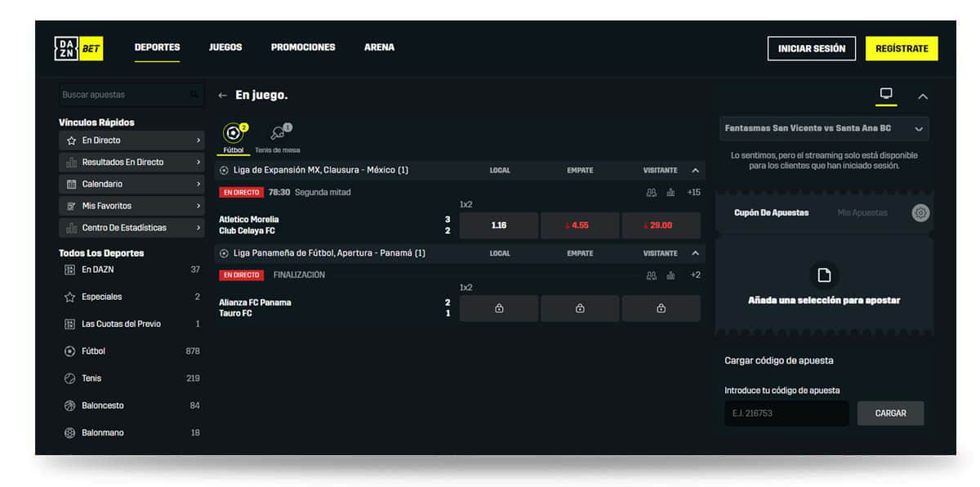Viewport: 980px width, 487px height.
Task: Open the DEPORTES menu
Action: coord(157,47)
